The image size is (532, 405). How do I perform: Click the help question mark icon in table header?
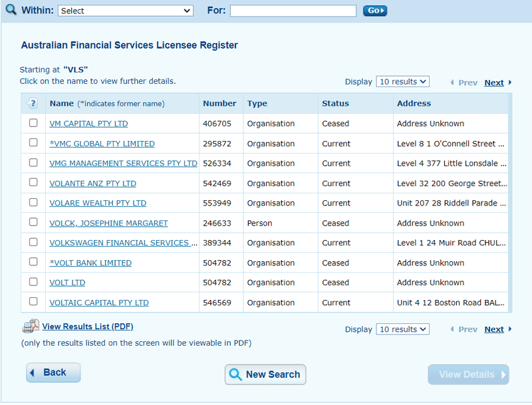coord(32,103)
